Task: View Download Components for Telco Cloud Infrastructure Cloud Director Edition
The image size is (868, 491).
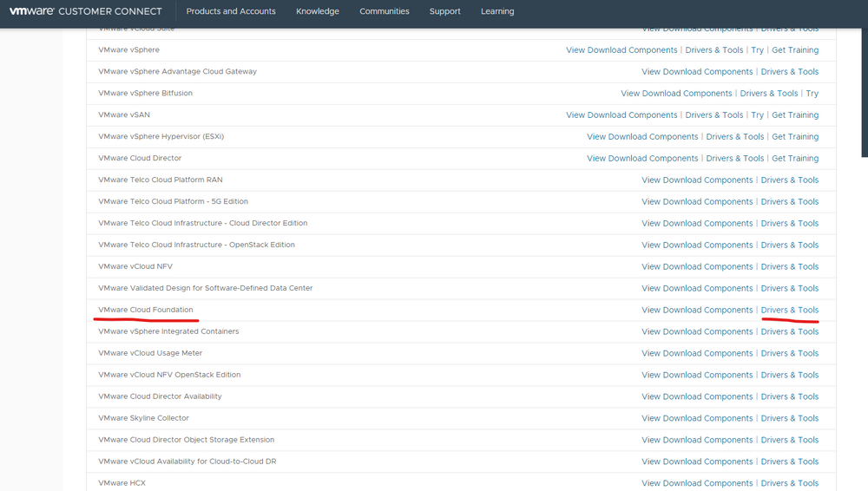Action: (697, 223)
